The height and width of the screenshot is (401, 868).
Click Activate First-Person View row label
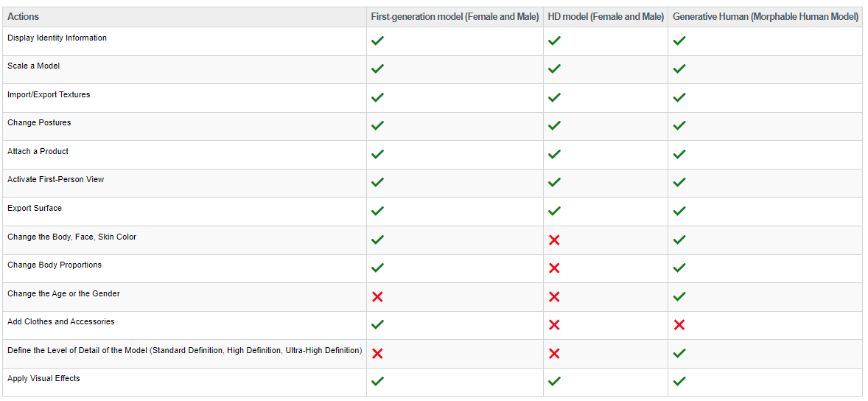[x=55, y=180]
